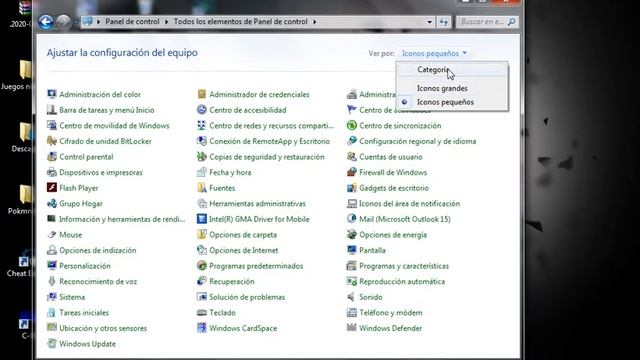Open Reproducción automática link
The width and height of the screenshot is (640, 360).
coord(402,281)
